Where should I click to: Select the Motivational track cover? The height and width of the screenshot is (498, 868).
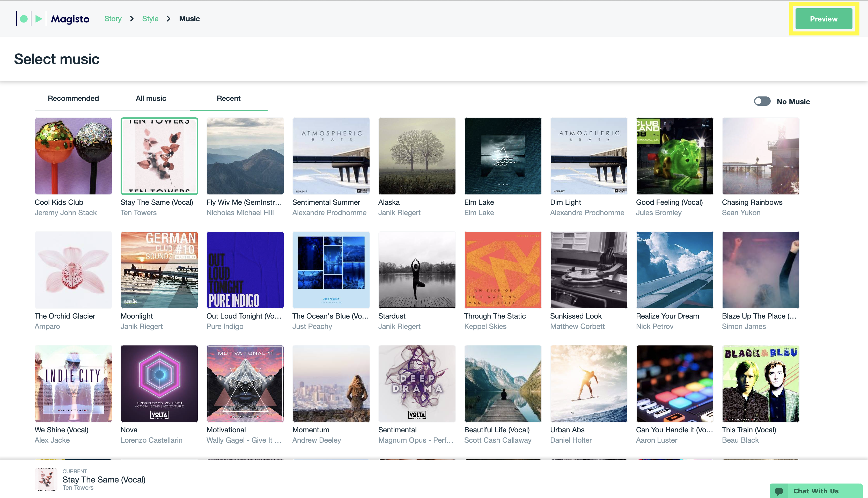pyautogui.click(x=245, y=384)
